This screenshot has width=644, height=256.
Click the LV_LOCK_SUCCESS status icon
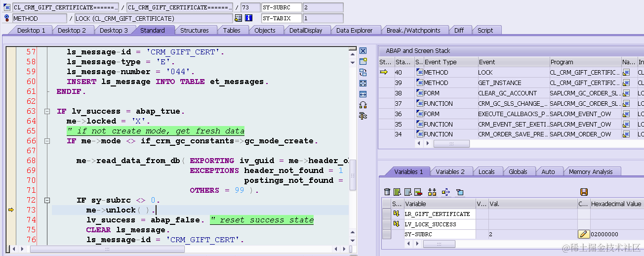(x=397, y=224)
